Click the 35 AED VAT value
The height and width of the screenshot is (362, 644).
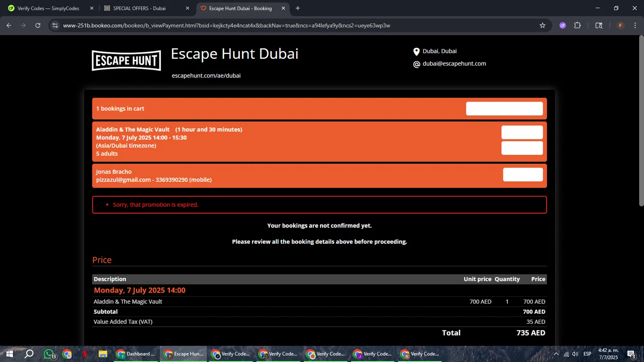536,322
